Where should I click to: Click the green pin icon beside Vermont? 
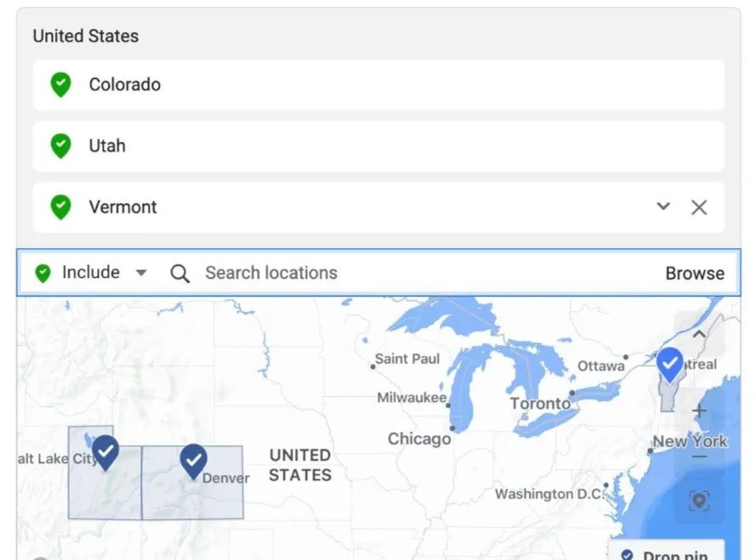point(60,206)
